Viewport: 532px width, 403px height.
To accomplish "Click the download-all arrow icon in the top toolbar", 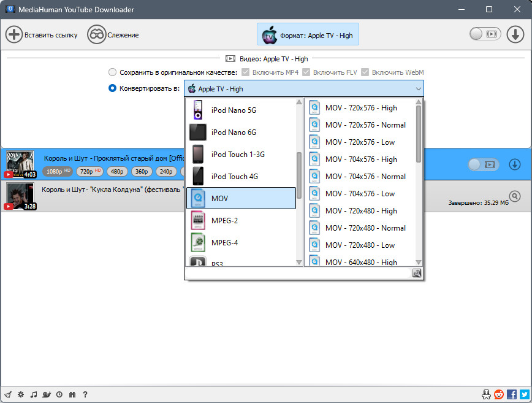I will (x=515, y=34).
